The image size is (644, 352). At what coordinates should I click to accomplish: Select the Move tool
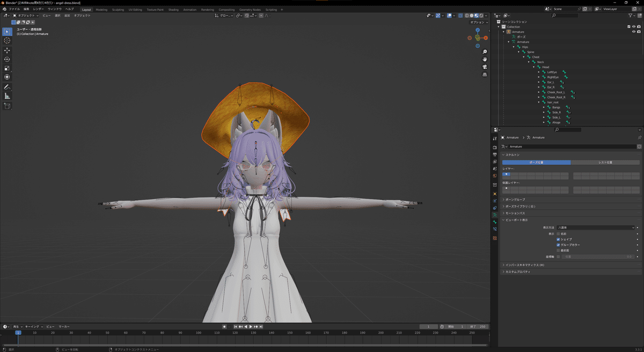tap(7, 50)
